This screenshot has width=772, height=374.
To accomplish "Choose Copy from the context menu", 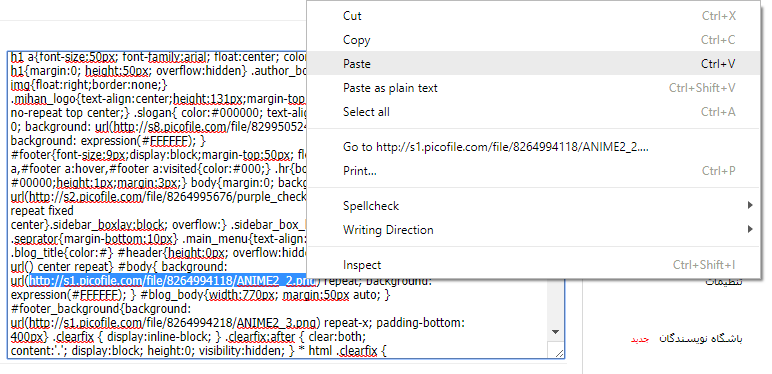I will pos(534,40).
